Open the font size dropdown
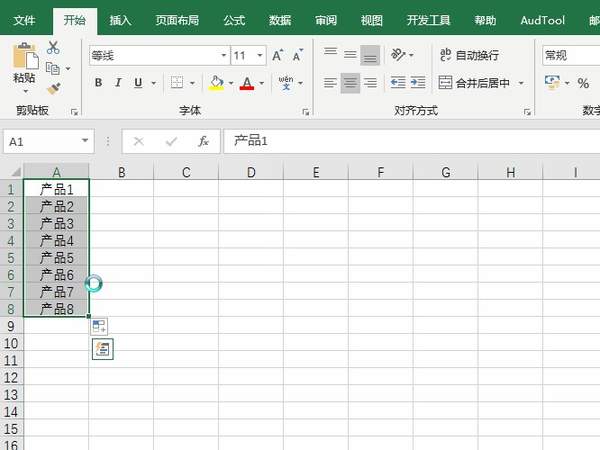Image resolution: width=600 pixels, height=450 pixels. point(261,56)
